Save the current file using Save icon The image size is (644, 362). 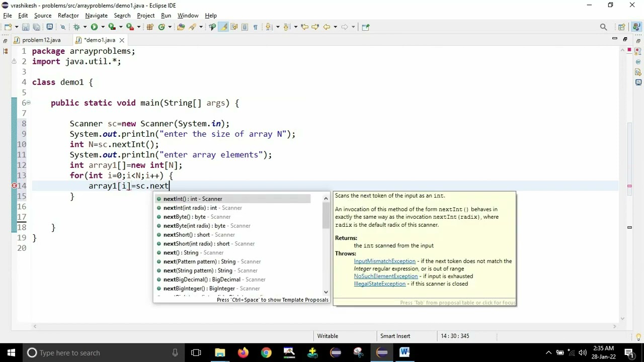point(25,27)
